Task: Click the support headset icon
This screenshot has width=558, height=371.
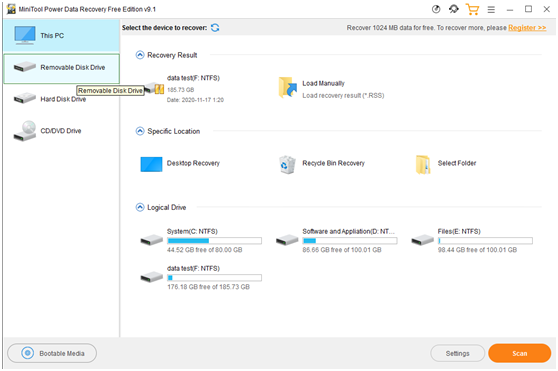Action: (x=454, y=9)
